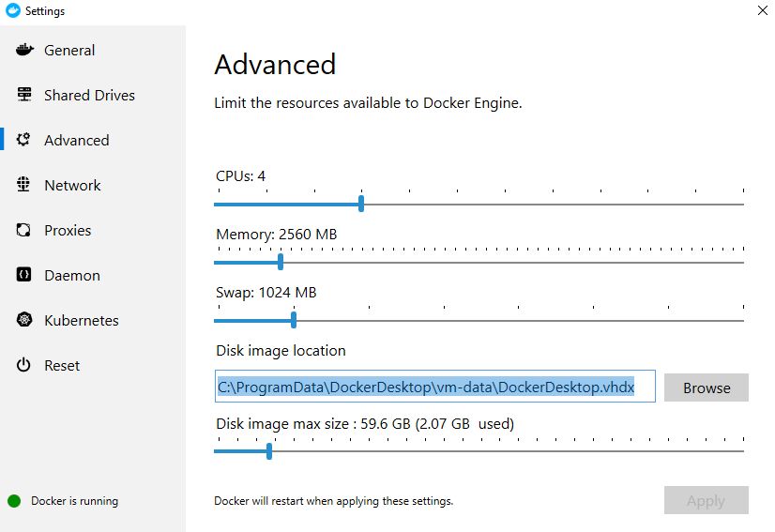Click the Network globe icon
This screenshot has height=532, width=775.
point(24,185)
